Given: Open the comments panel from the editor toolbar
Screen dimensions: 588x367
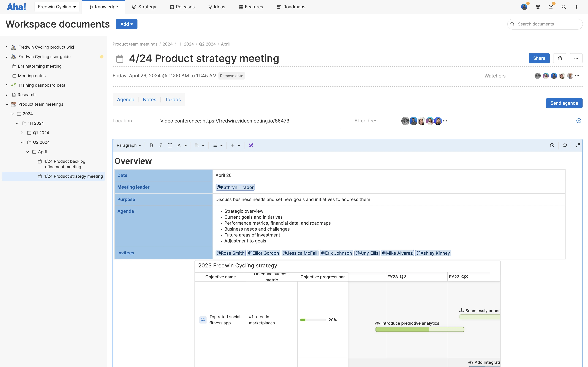Looking at the screenshot, I should click(565, 145).
